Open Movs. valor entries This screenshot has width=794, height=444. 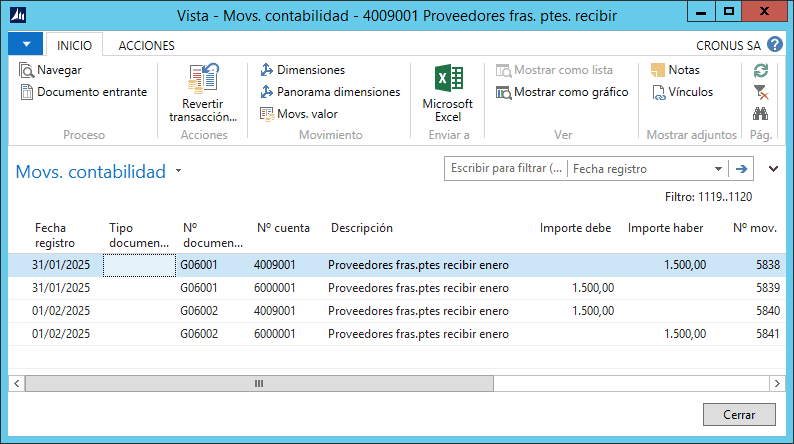tap(299, 114)
